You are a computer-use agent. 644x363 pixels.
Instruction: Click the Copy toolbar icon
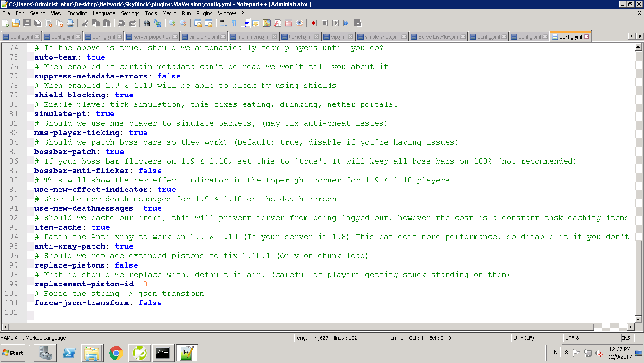tap(96, 23)
